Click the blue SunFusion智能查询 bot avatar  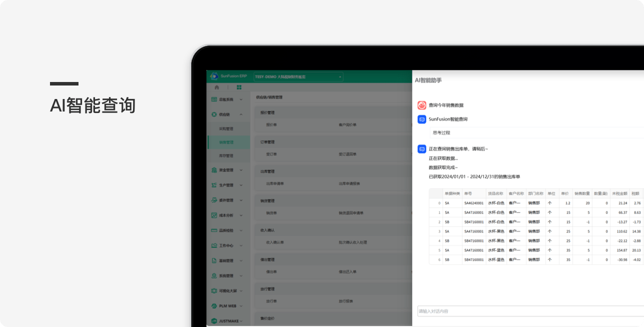tap(421, 119)
